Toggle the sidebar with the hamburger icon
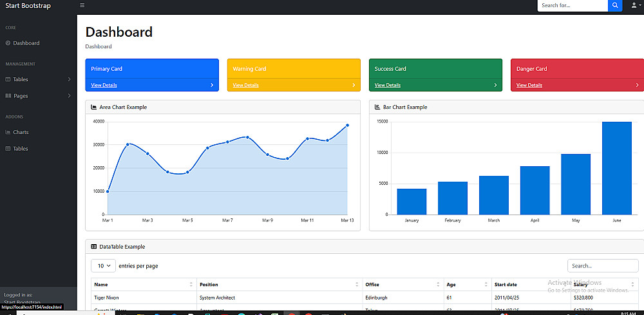The image size is (644, 315). coord(82,5)
